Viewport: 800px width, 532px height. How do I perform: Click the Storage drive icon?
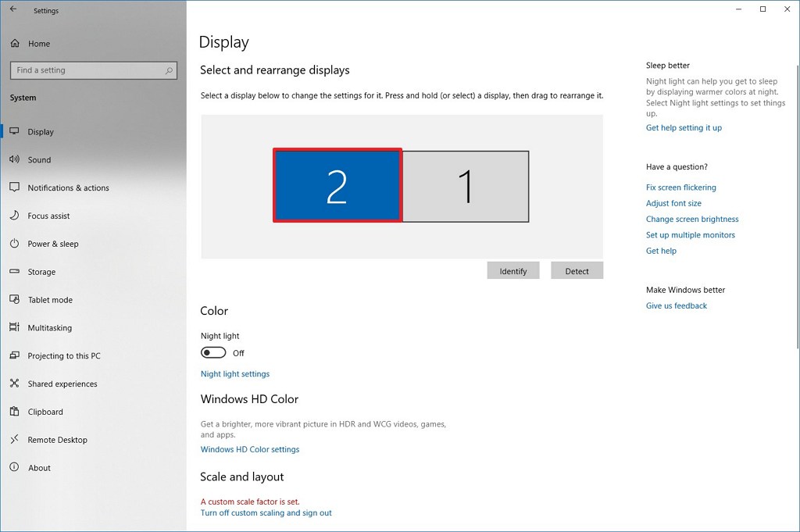(14, 271)
